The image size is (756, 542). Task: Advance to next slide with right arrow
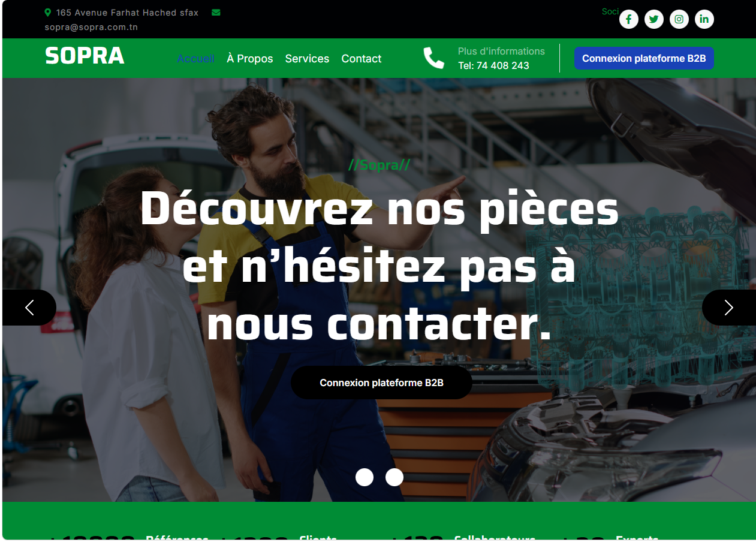[728, 308]
